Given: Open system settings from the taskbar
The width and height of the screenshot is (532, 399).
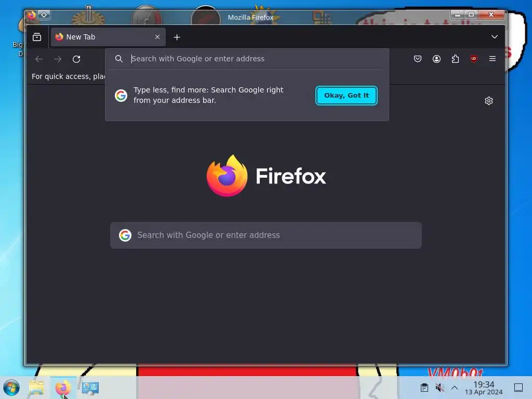Looking at the screenshot, I should coord(90,388).
